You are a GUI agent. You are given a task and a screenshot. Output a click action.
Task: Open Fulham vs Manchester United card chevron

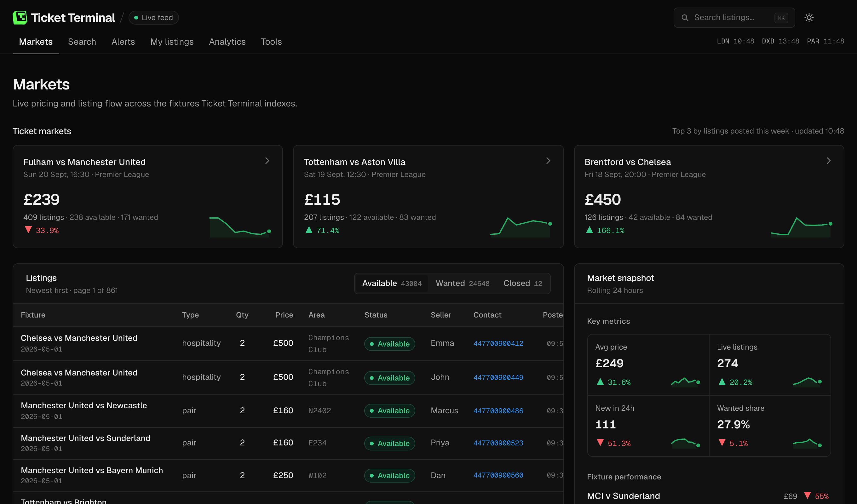[267, 161]
